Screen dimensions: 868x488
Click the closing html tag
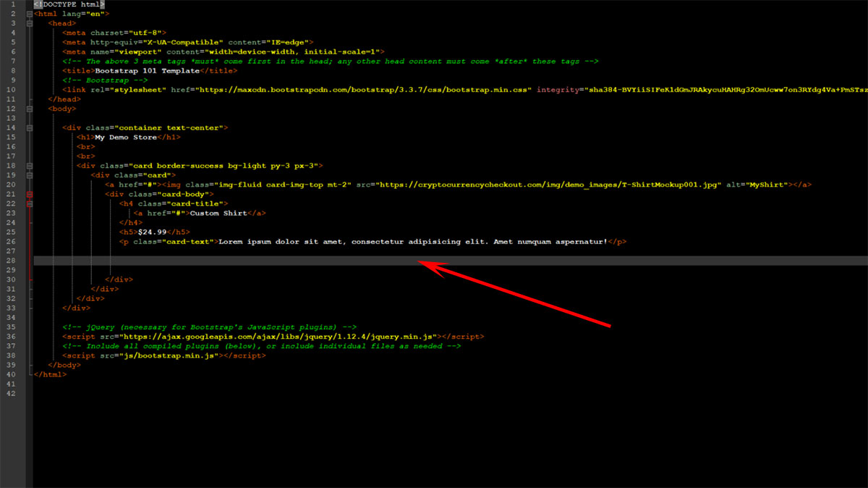point(50,374)
